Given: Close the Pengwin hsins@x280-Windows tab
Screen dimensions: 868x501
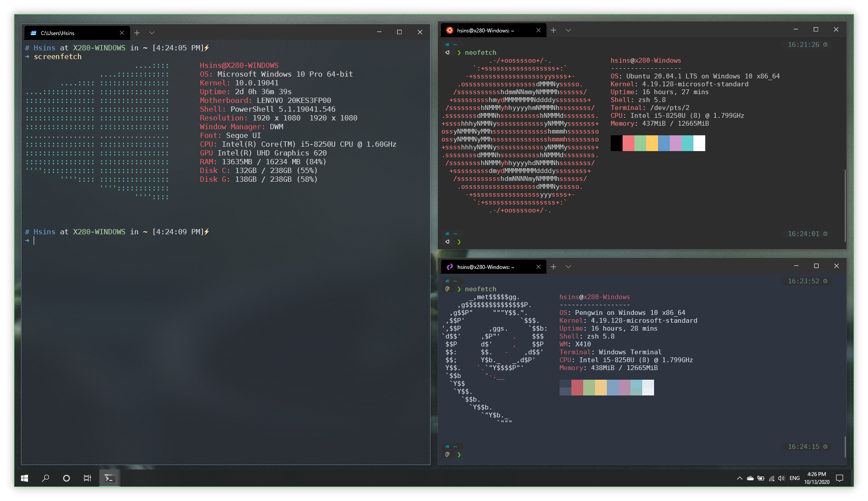Looking at the screenshot, I should pos(539,267).
